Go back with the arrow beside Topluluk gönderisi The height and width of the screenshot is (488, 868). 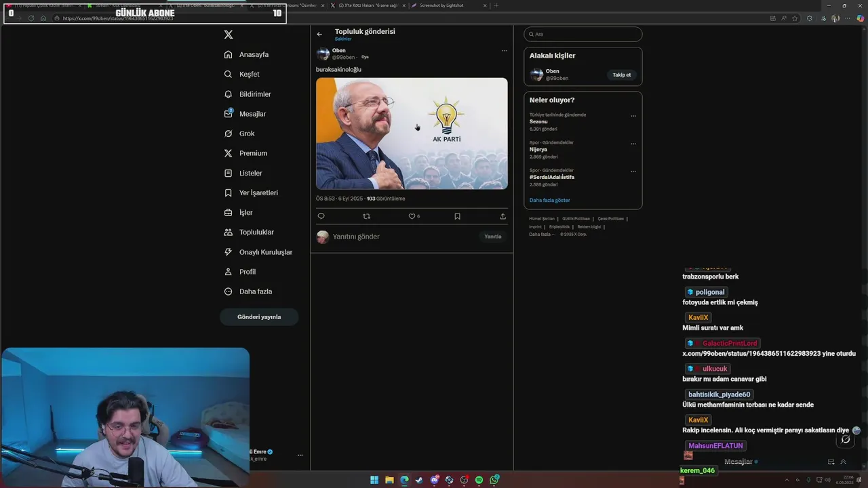click(319, 34)
